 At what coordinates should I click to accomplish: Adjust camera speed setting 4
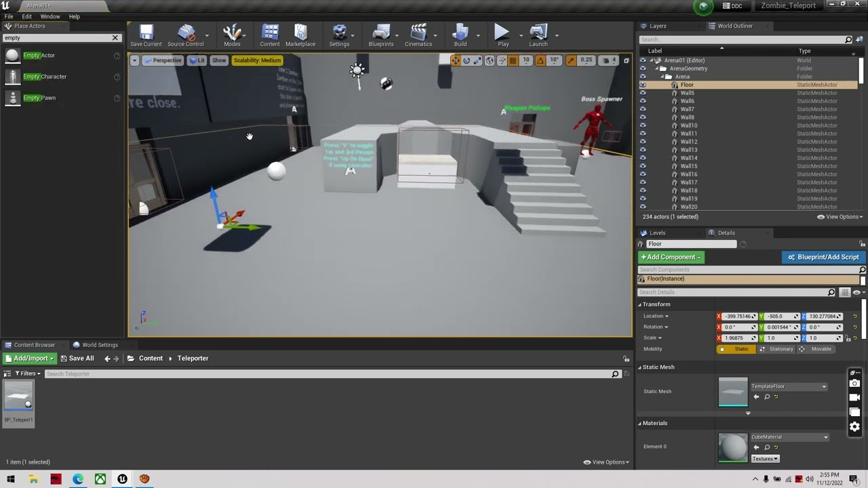click(x=610, y=60)
